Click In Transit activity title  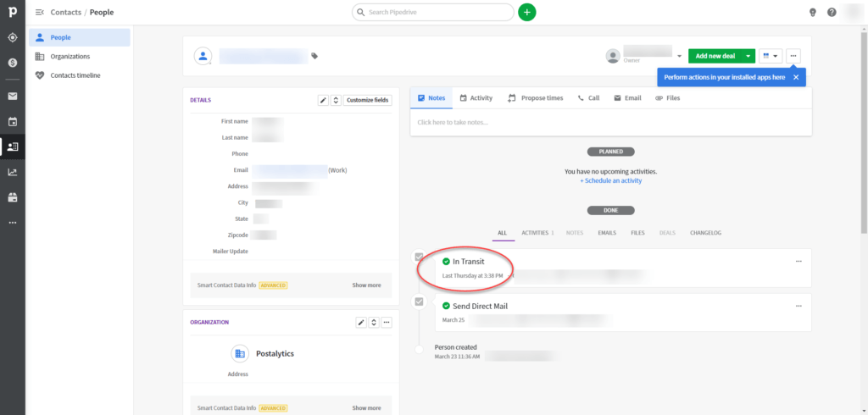point(468,261)
